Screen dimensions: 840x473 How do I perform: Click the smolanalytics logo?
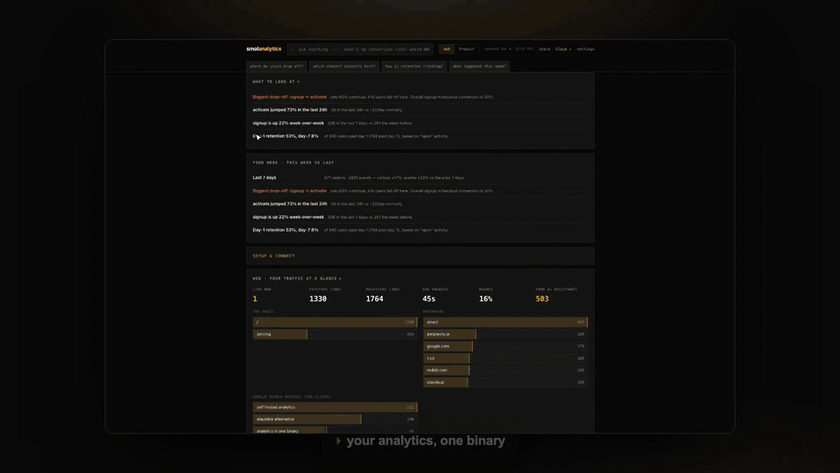(264, 49)
